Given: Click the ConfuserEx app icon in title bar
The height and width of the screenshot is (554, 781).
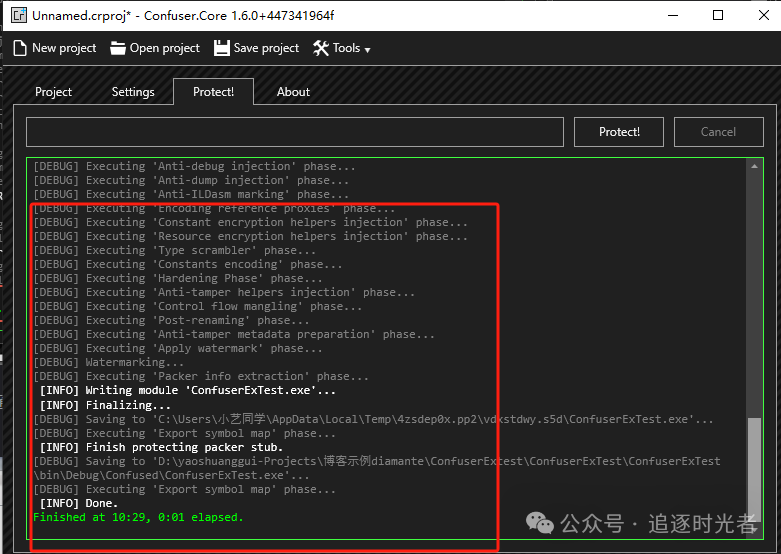Looking at the screenshot, I should coord(17,16).
